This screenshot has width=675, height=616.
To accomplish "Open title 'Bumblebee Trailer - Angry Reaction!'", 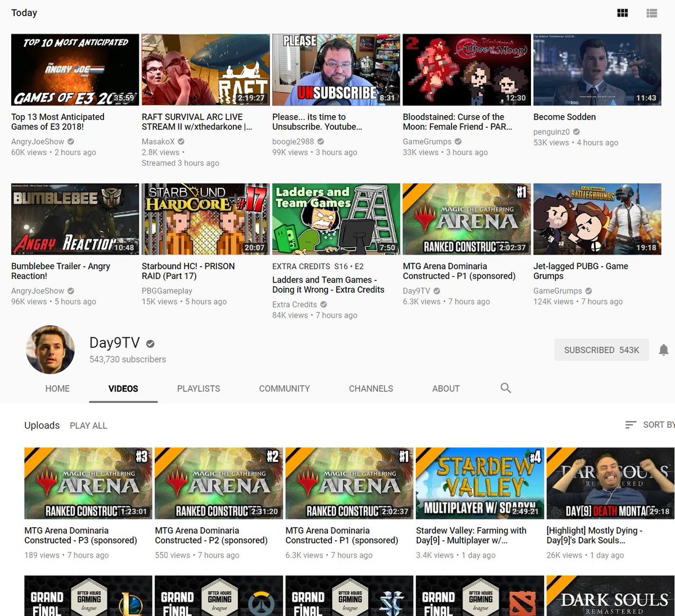I will coord(61,271).
